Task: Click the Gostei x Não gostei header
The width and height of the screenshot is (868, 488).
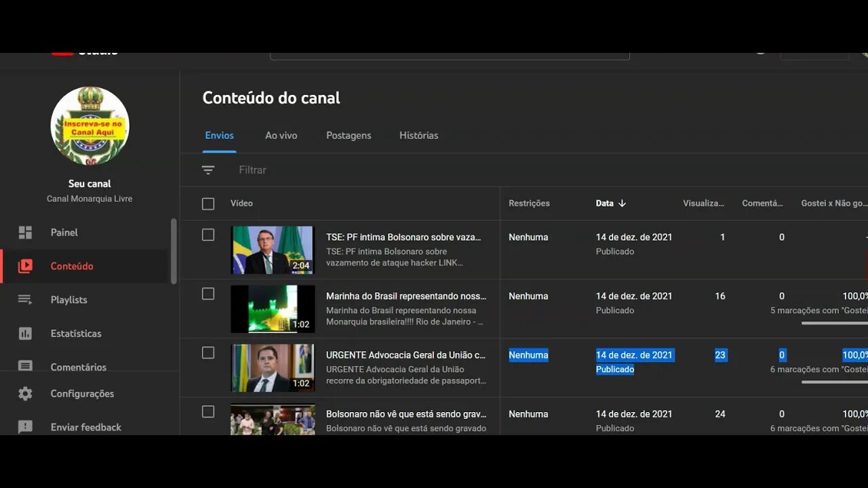Action: (x=834, y=203)
